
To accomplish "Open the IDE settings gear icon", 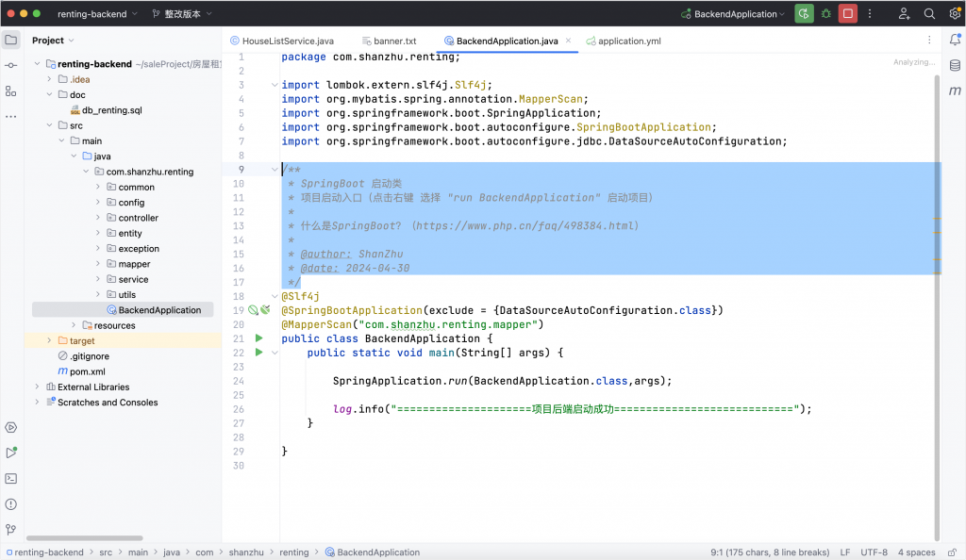I will point(954,14).
